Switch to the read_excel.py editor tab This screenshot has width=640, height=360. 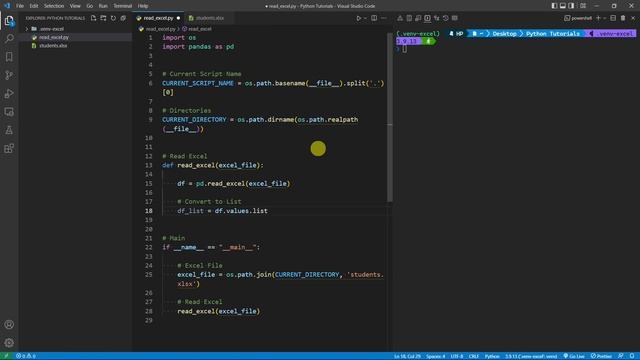(158, 18)
